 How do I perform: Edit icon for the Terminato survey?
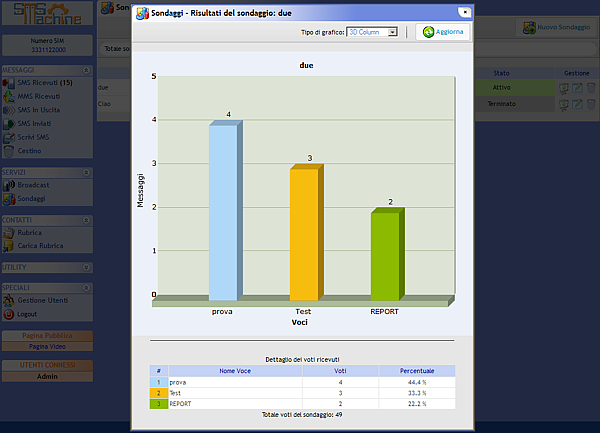click(x=577, y=104)
